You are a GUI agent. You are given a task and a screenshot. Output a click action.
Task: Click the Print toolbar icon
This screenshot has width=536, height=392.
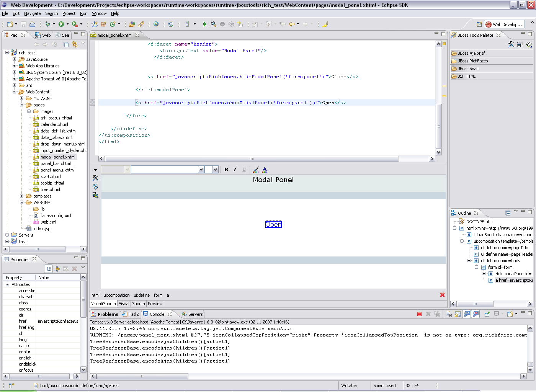[x=32, y=24]
